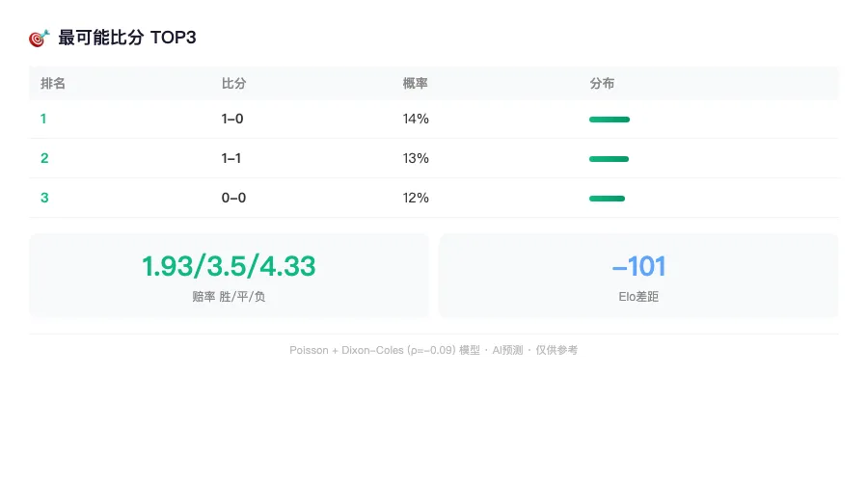Screen dimensions: 868x482
Task: Click the 13% probability value
Action: [x=416, y=158]
